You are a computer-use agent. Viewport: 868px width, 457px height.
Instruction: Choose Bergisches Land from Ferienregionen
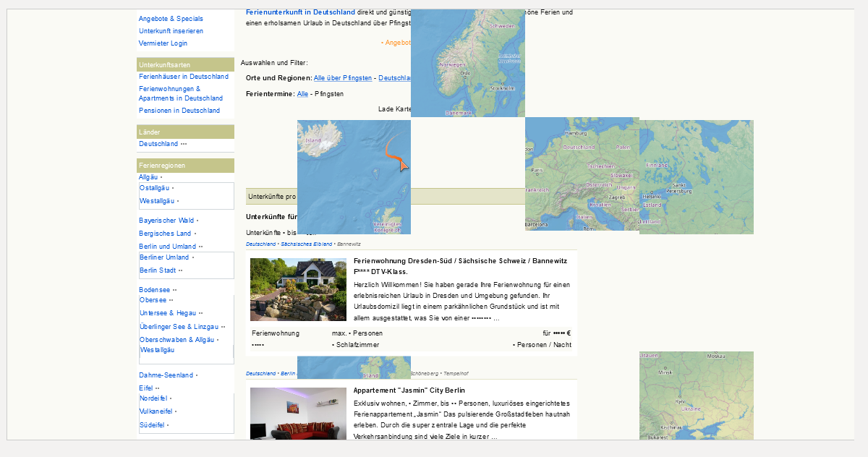tap(165, 234)
